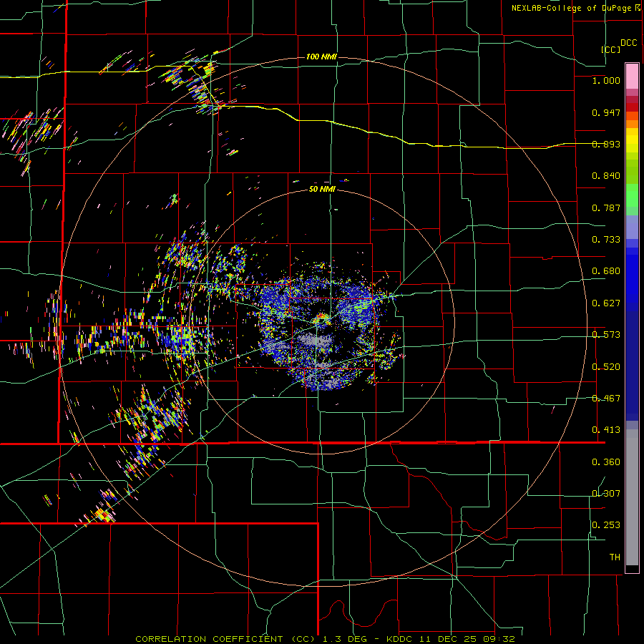Select the 0.787 scale value

click(606, 208)
